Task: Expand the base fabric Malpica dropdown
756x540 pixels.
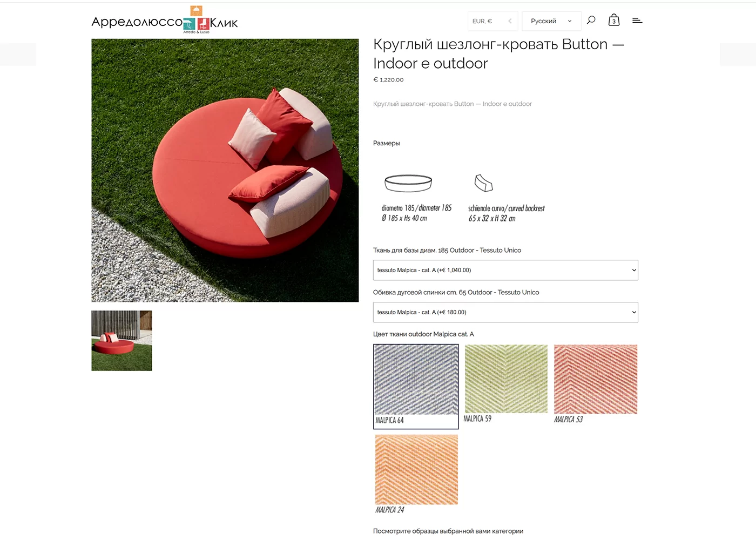Action: pos(505,270)
